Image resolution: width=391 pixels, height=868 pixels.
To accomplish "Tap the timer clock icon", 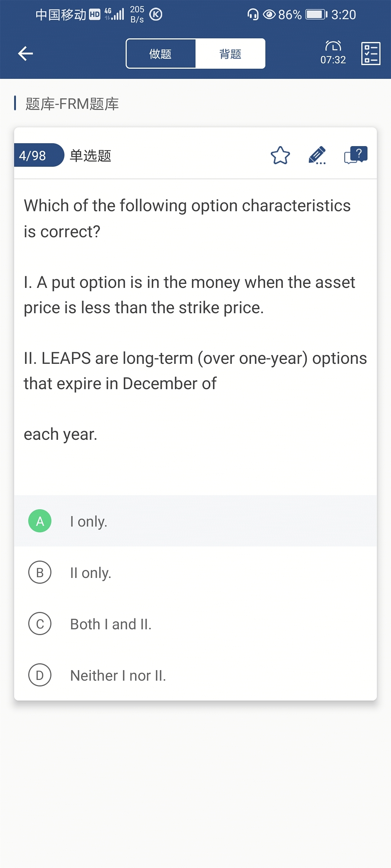I will point(333,46).
